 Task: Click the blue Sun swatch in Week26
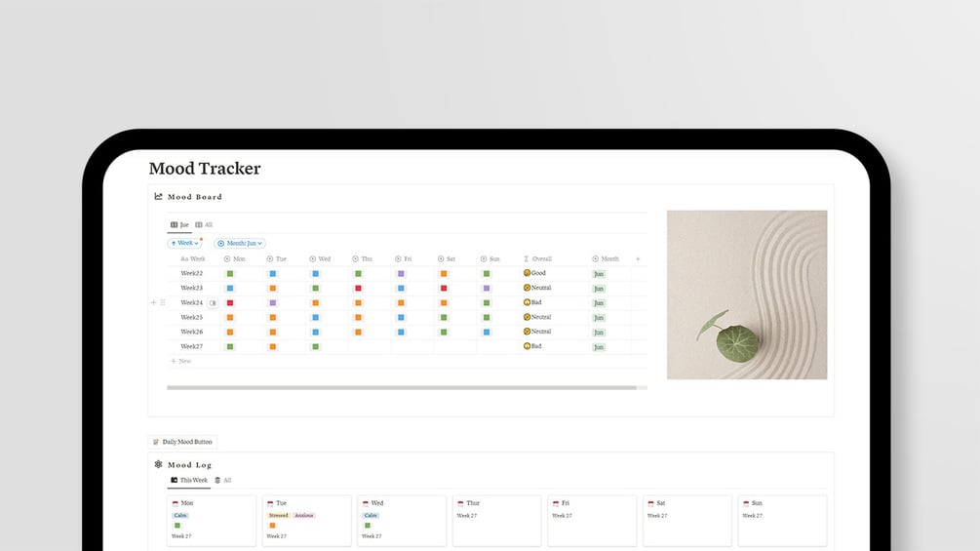(x=487, y=333)
